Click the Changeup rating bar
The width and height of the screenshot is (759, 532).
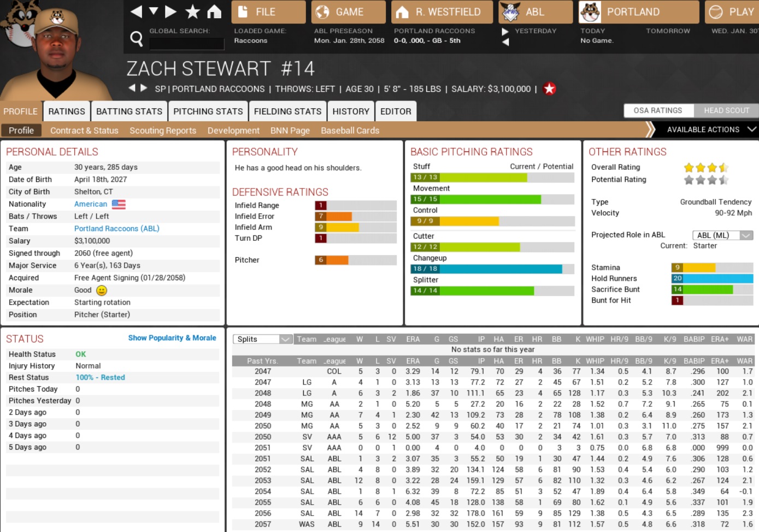click(x=492, y=269)
